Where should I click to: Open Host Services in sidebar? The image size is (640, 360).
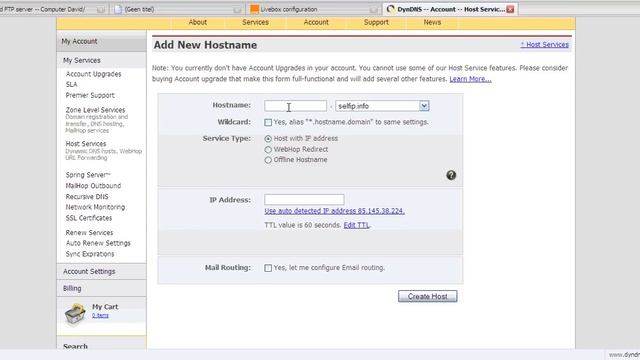pyautogui.click(x=86, y=144)
